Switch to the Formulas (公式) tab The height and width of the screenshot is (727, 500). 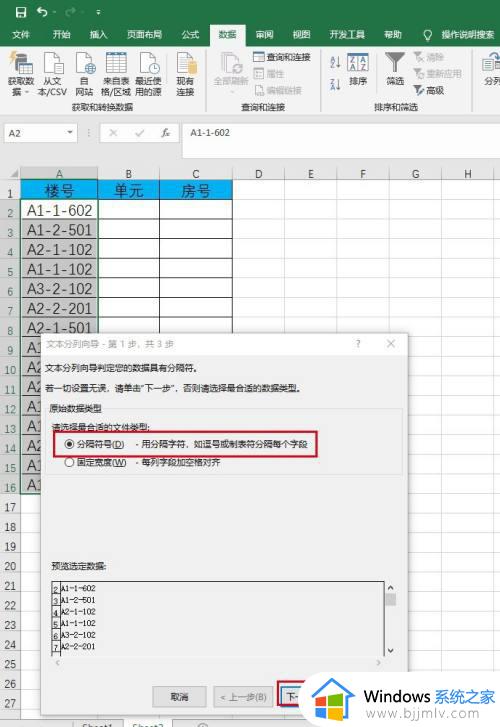pyautogui.click(x=190, y=35)
